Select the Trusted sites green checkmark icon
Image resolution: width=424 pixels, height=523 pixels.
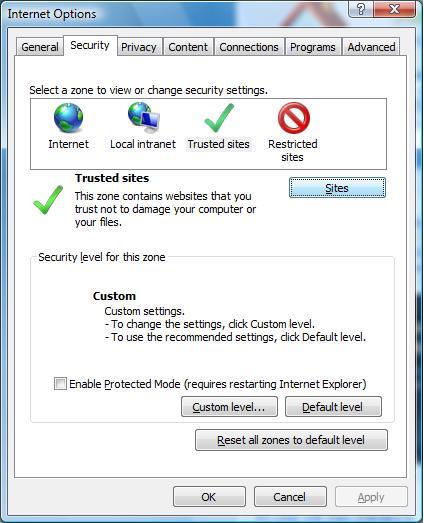(219, 118)
